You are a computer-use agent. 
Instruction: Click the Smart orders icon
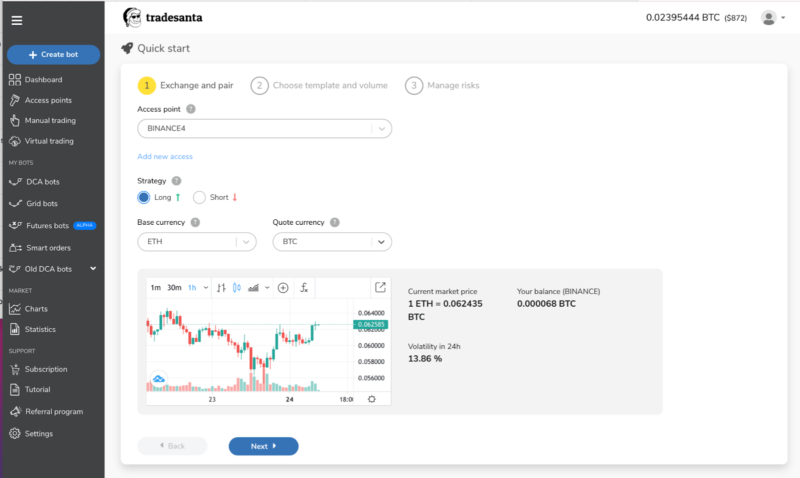click(x=15, y=248)
